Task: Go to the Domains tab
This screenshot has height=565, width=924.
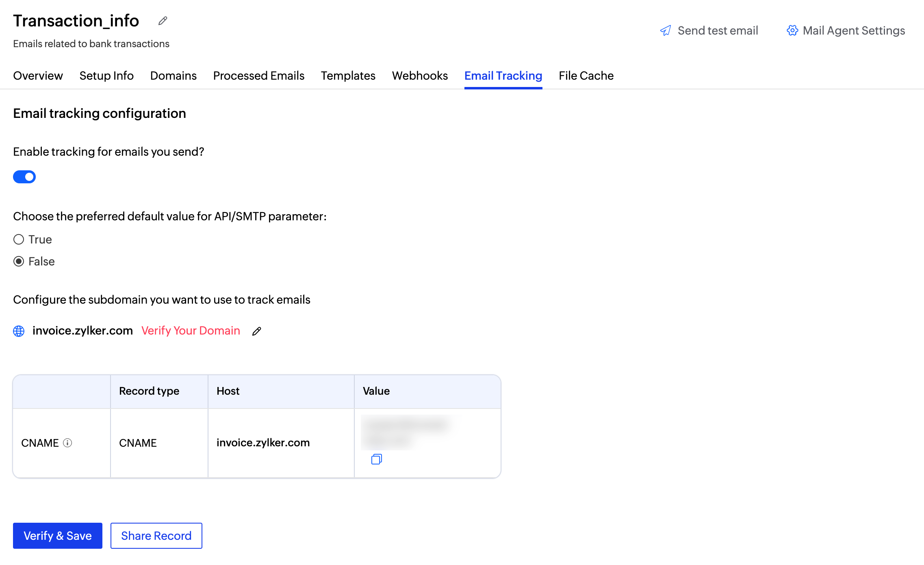Action: click(173, 76)
